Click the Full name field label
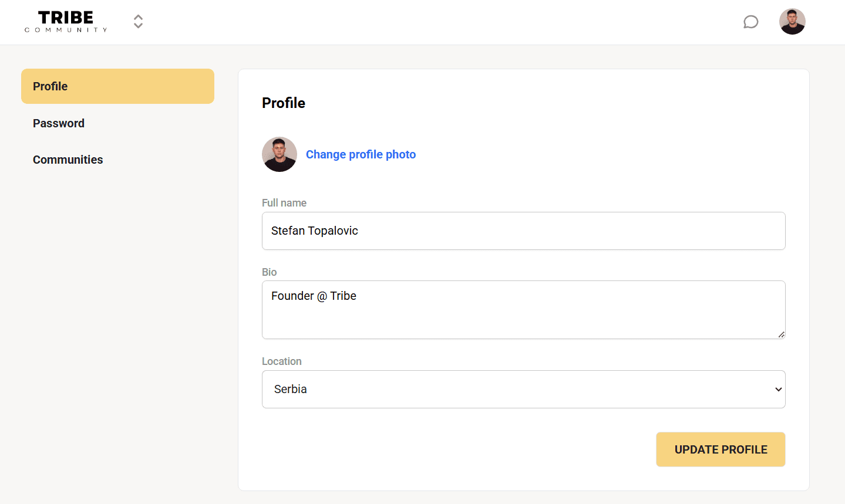Screen dimensions: 845x504 (284, 203)
